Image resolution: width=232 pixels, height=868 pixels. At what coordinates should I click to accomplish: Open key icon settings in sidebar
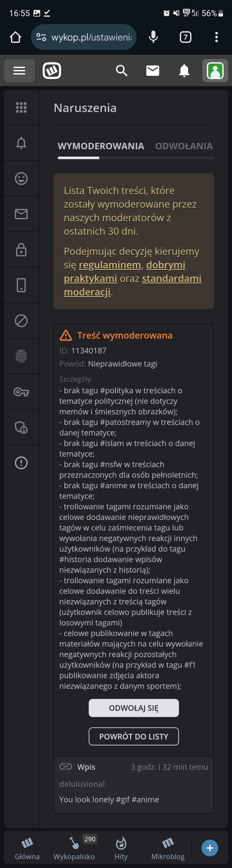21,392
